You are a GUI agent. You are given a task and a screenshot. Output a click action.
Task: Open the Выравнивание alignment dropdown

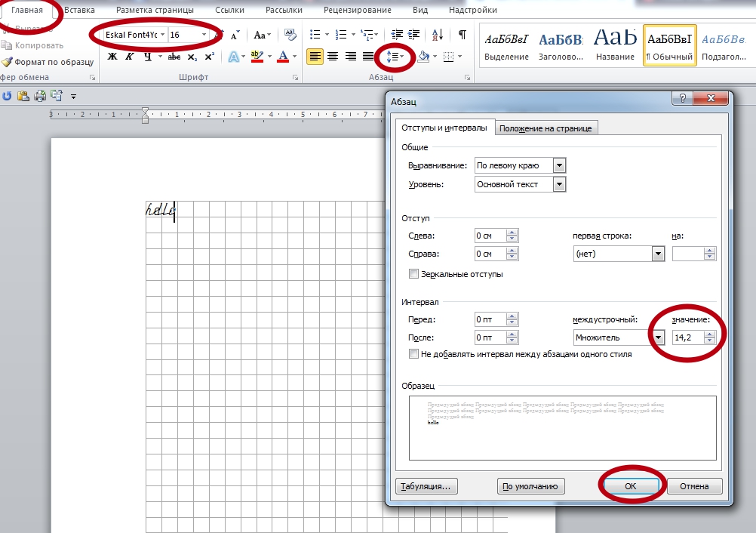pyautogui.click(x=559, y=165)
